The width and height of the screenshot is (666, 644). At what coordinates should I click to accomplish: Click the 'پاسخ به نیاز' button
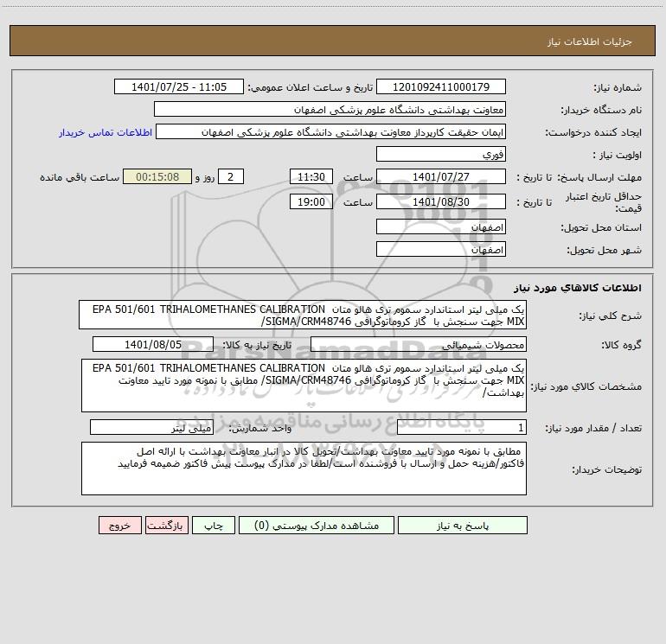(463, 526)
